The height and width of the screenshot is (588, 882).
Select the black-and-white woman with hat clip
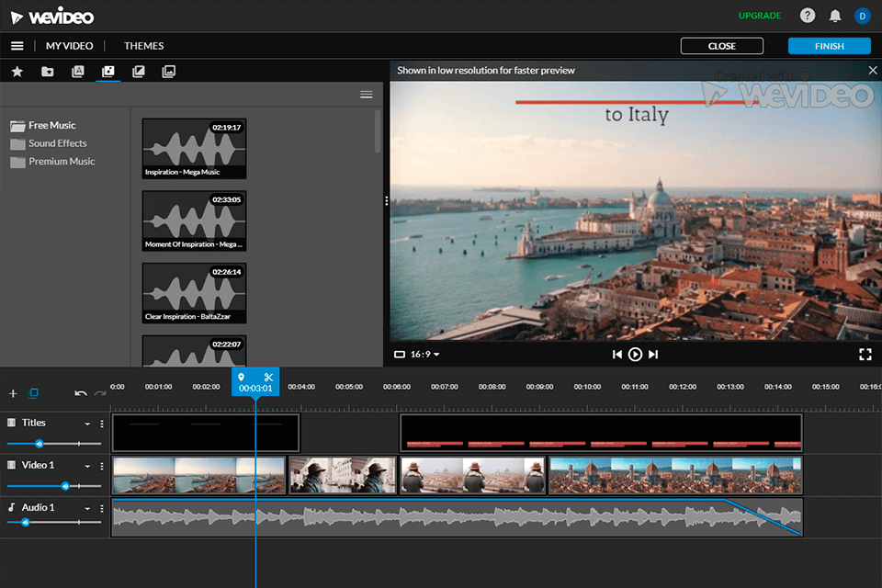point(343,476)
